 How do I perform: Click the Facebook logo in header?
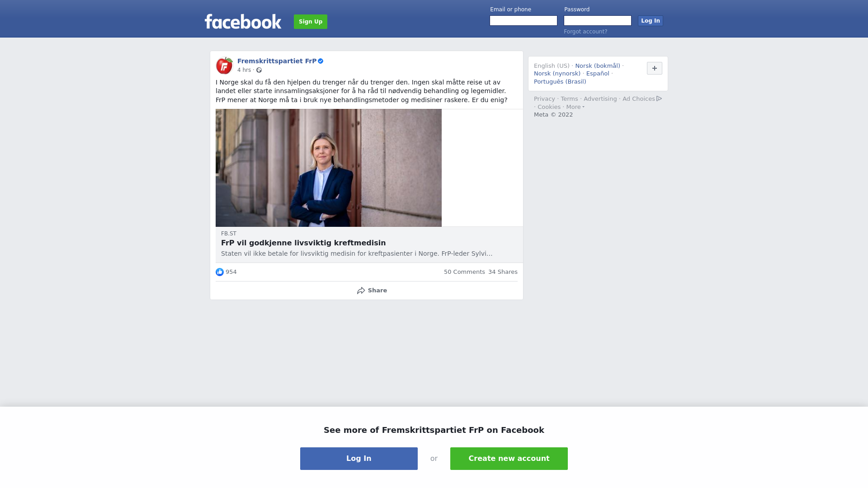pos(243,21)
